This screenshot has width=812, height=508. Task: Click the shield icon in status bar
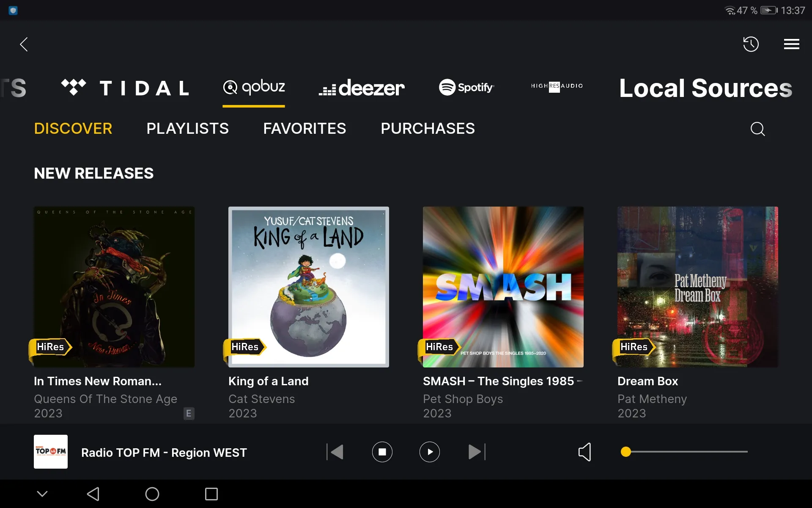coord(13,10)
